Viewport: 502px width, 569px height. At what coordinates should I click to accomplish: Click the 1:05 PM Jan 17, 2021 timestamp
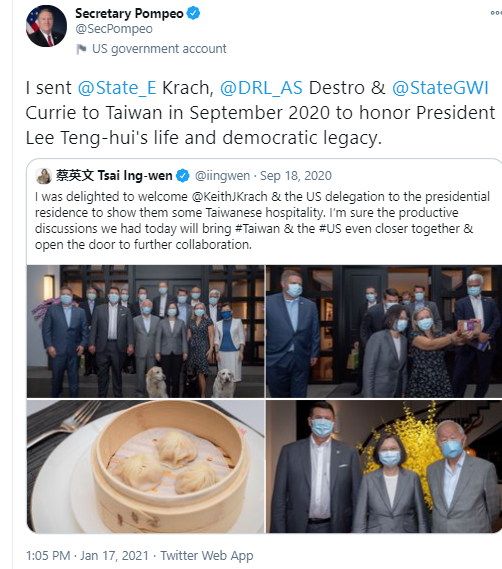(x=87, y=556)
